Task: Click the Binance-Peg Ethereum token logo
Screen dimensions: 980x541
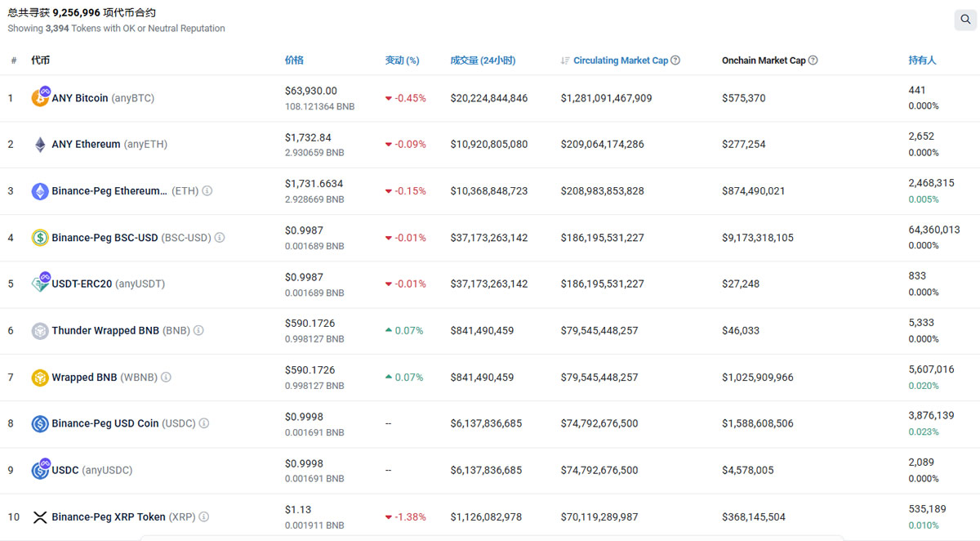Action: pos(40,191)
